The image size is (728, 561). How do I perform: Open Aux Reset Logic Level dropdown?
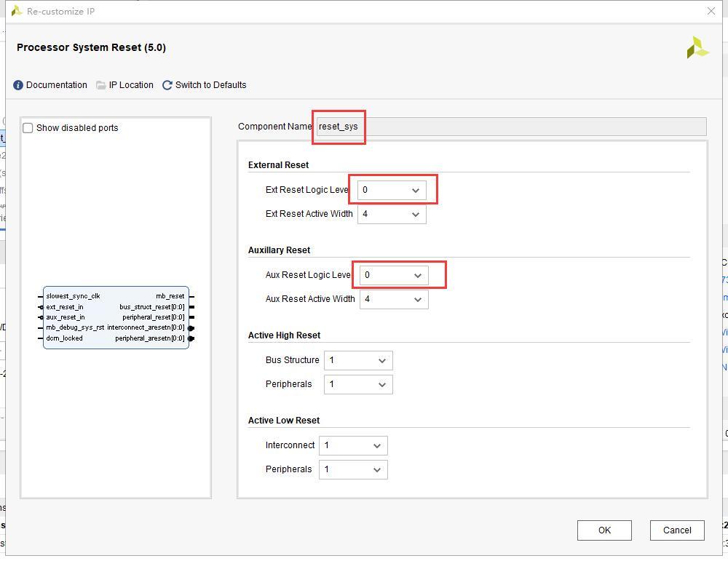[x=393, y=275]
